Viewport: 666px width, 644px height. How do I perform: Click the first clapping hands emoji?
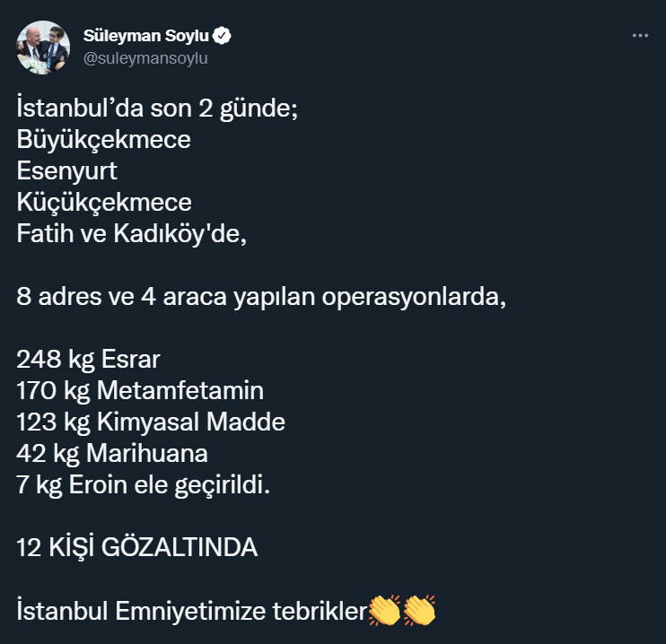(x=384, y=611)
